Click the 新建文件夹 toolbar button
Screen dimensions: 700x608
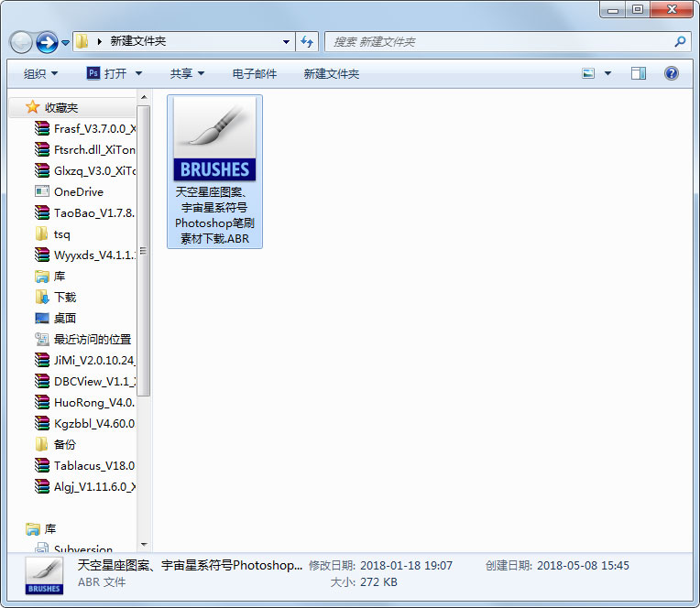click(x=332, y=73)
